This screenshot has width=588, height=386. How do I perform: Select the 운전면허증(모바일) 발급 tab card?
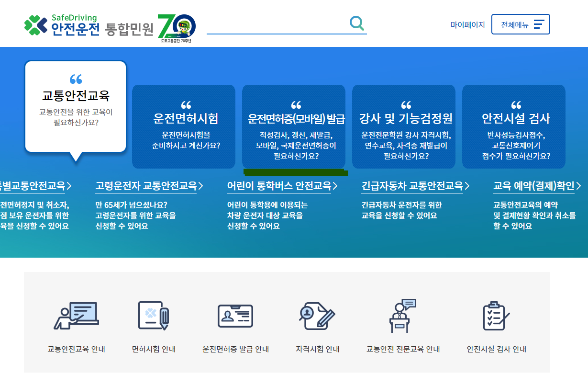(294, 126)
